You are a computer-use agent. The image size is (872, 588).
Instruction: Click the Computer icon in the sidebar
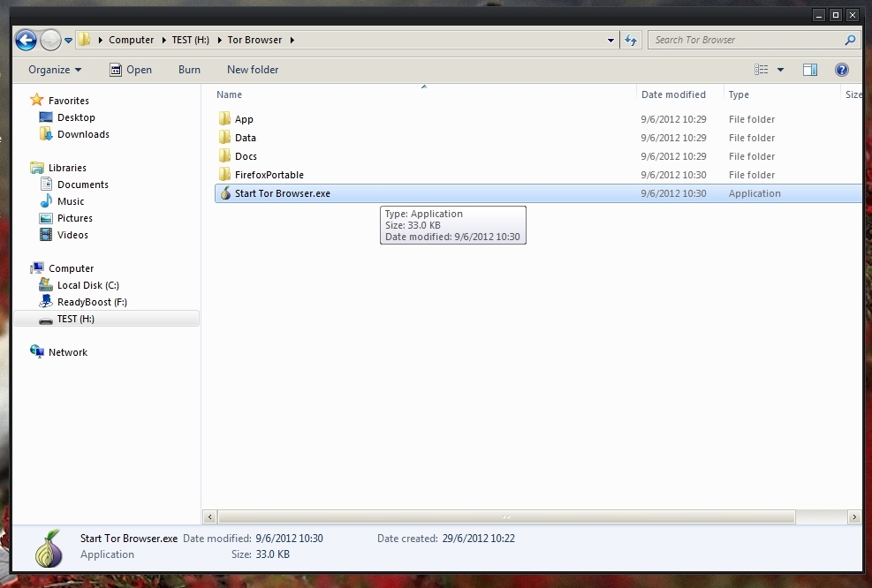(x=37, y=268)
